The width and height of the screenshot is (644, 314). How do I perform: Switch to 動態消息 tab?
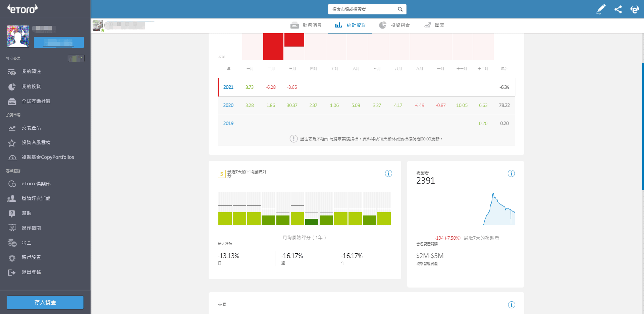pyautogui.click(x=306, y=25)
